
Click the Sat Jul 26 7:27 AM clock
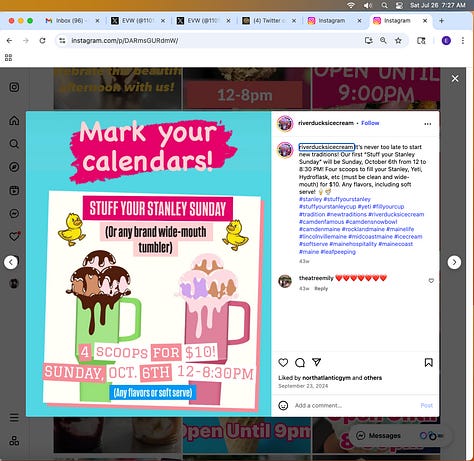[x=437, y=5]
